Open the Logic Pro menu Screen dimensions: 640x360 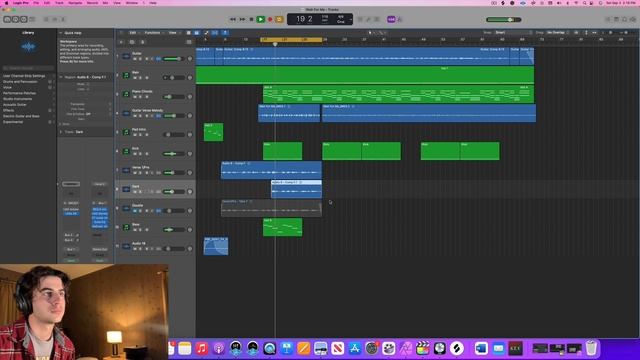[x=20, y=3]
